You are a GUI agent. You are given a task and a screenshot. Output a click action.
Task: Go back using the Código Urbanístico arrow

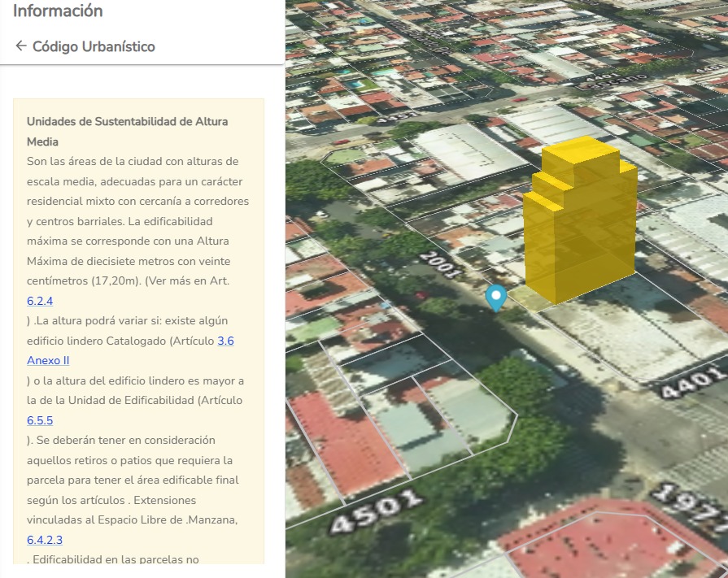point(21,46)
